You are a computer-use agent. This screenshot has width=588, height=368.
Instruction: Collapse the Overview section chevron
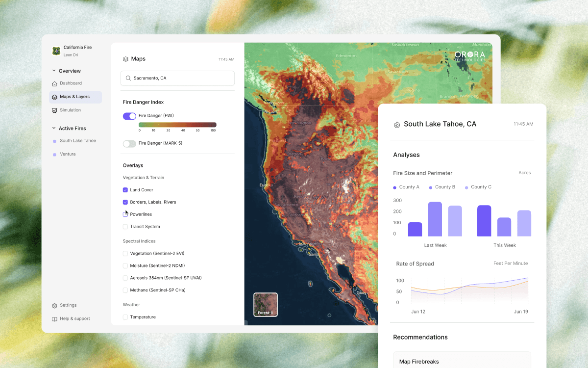point(54,71)
